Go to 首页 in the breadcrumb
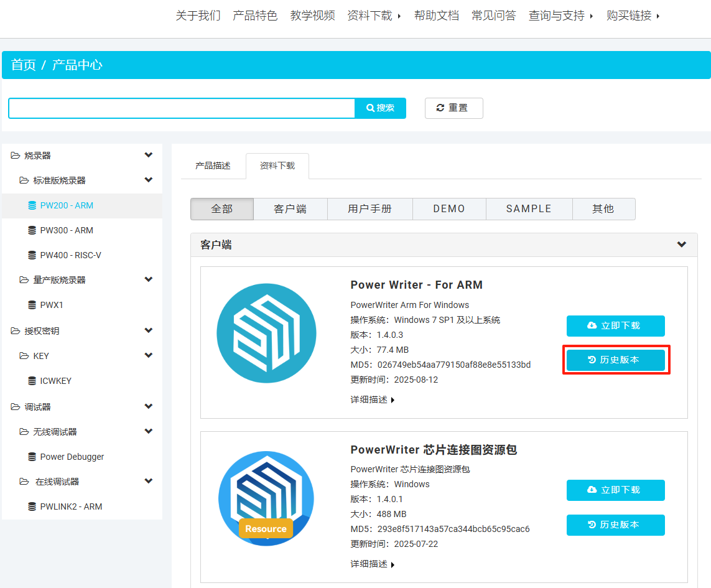The width and height of the screenshot is (711, 588). (x=23, y=65)
